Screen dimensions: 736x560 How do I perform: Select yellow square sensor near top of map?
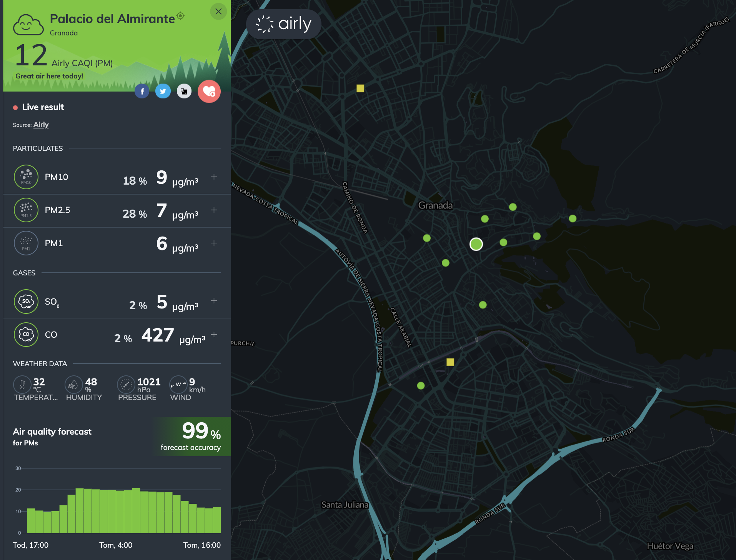click(x=360, y=88)
